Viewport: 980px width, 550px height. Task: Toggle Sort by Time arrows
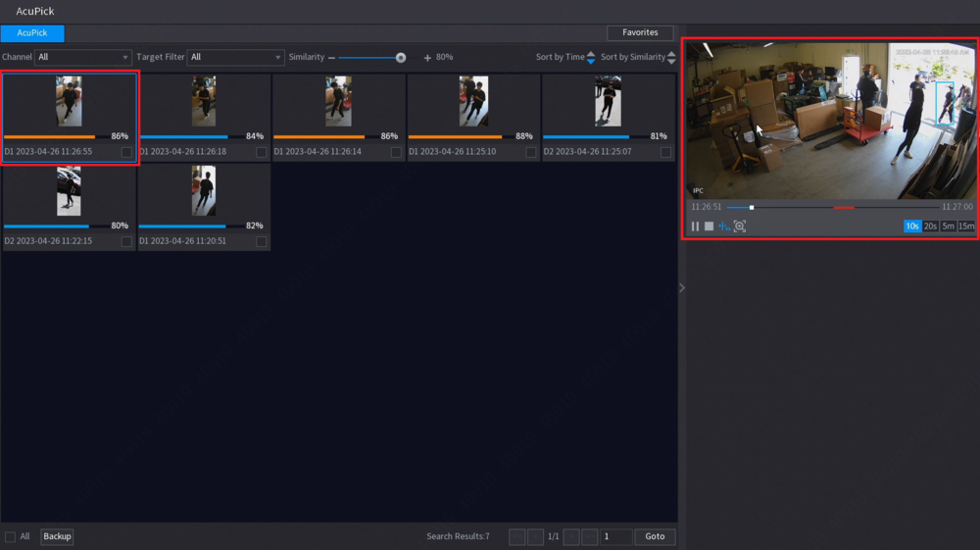click(590, 58)
